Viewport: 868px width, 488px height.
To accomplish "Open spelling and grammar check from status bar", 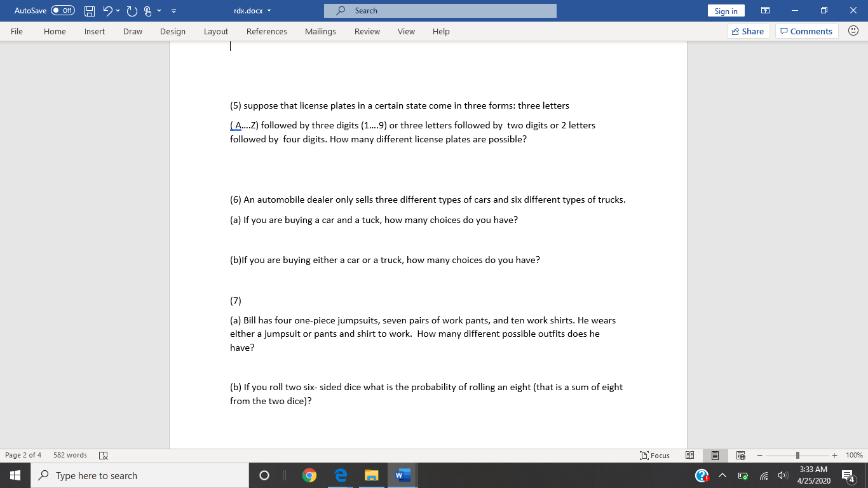I will point(103,455).
